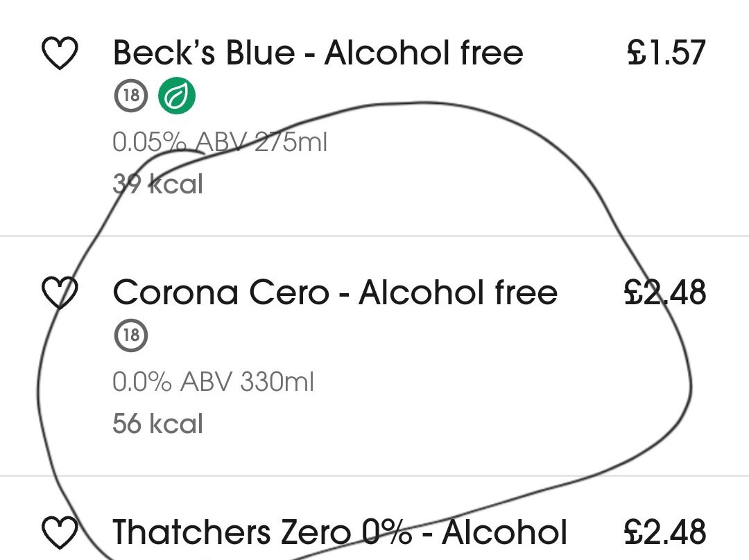This screenshot has height=560, width=749.
Task: Select the £2.48 price for Thatchers Zero
Action: pyautogui.click(x=665, y=532)
